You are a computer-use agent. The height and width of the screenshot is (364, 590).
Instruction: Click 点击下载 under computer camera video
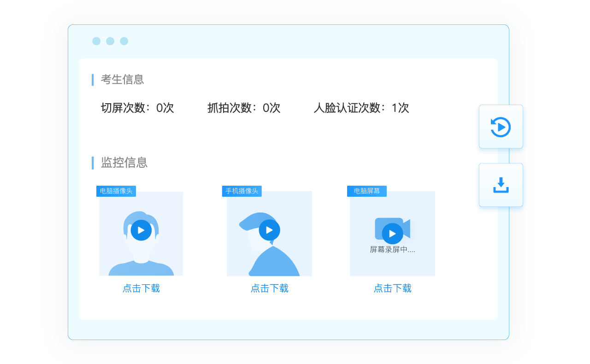(141, 288)
